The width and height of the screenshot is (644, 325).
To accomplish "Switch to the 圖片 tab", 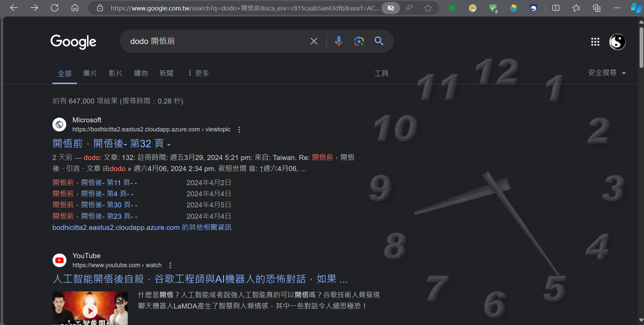I will point(90,73).
